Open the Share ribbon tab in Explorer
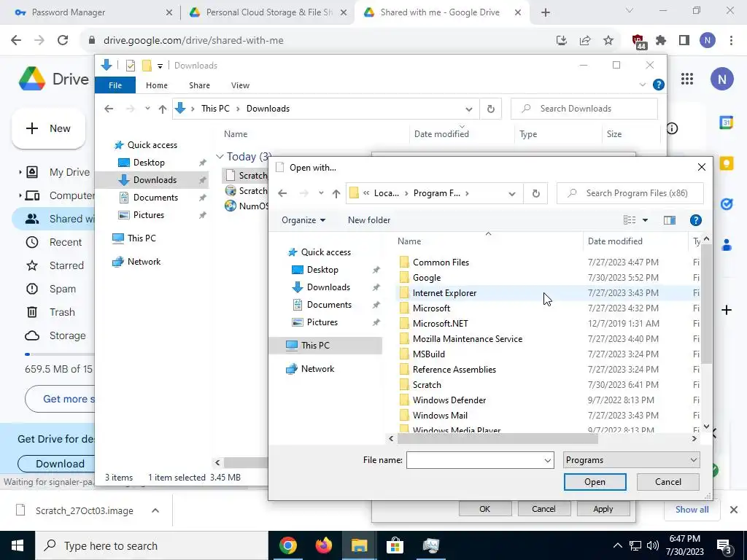Viewport: 747px width, 560px height. pos(199,85)
